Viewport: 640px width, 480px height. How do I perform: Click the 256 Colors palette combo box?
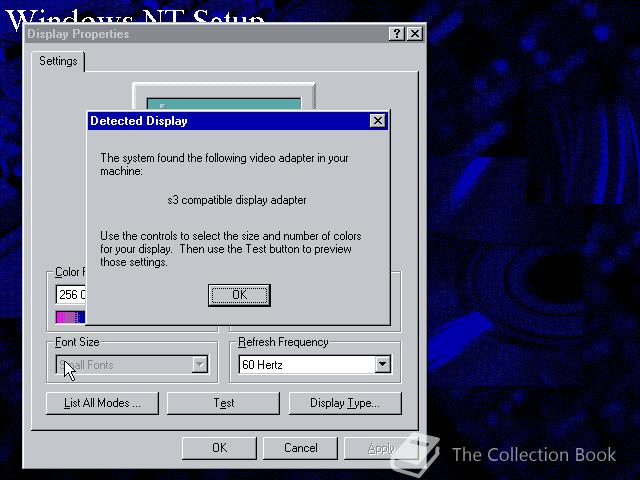[71, 294]
